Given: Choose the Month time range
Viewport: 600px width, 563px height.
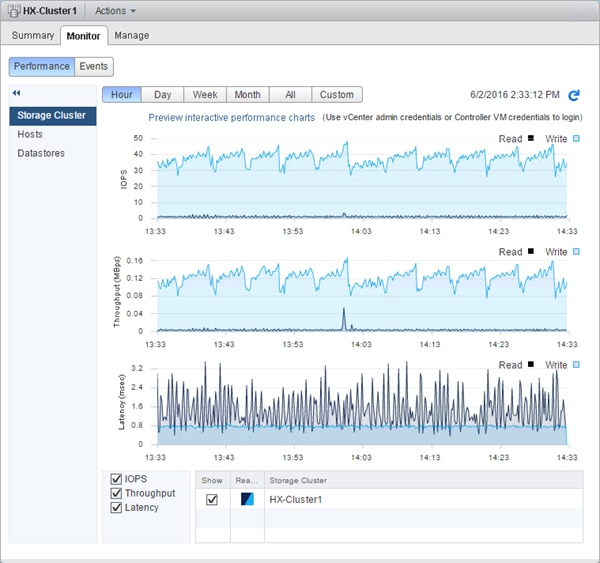Looking at the screenshot, I should [x=248, y=95].
